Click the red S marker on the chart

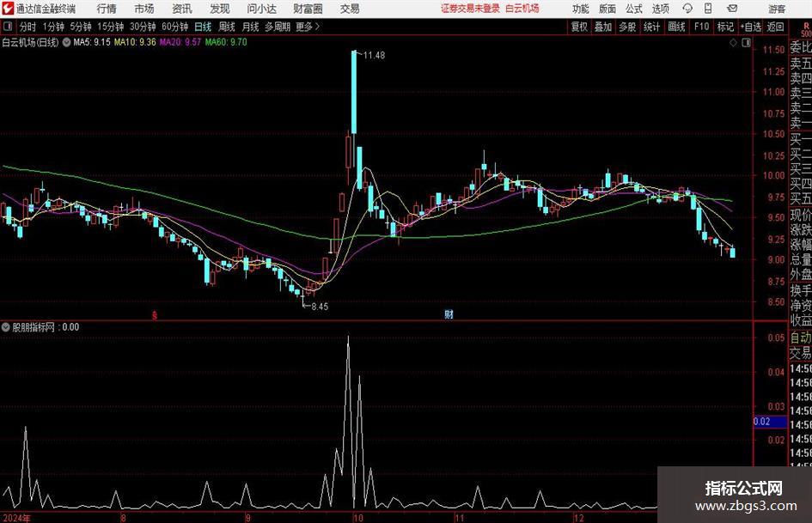point(155,315)
